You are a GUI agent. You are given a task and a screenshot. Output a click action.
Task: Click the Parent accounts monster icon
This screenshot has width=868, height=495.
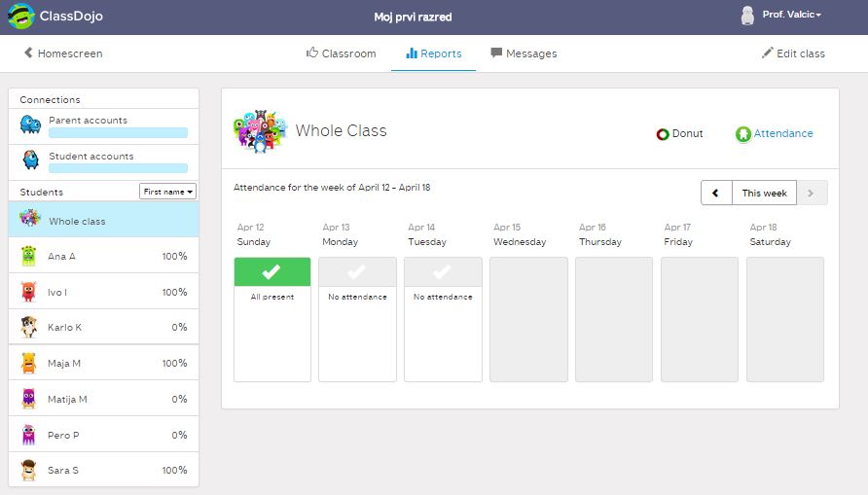(x=31, y=125)
